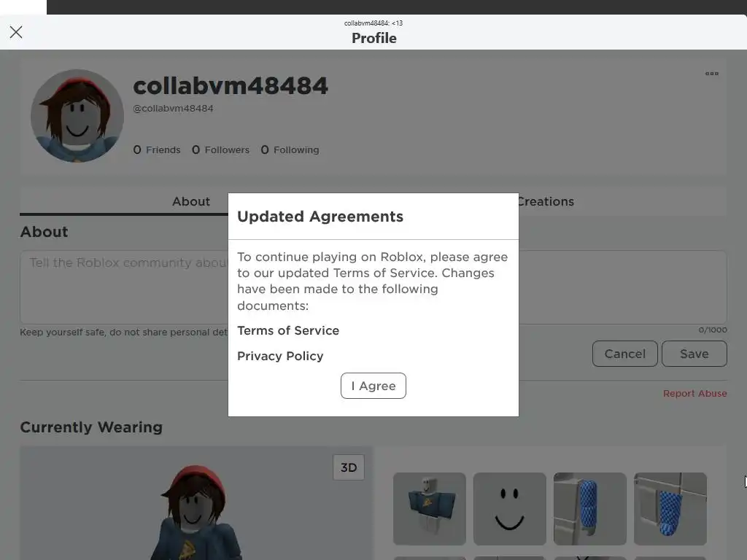
Task: Click the Cancel button under About
Action: pos(624,354)
